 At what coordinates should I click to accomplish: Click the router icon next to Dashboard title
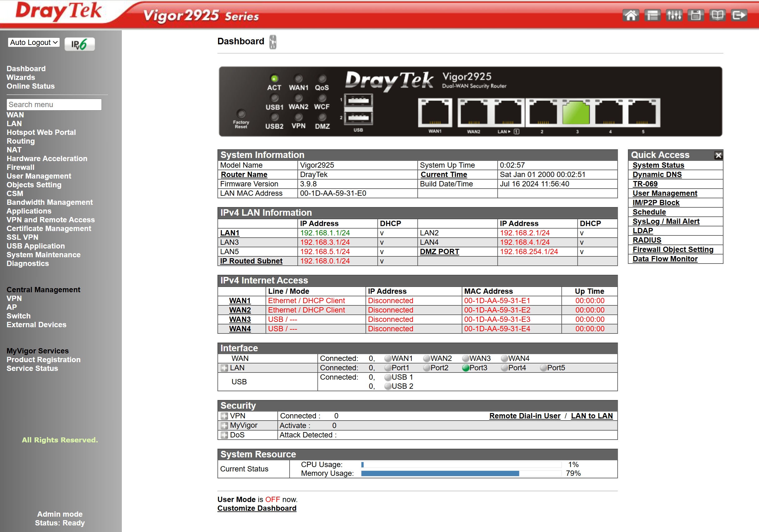click(x=273, y=42)
